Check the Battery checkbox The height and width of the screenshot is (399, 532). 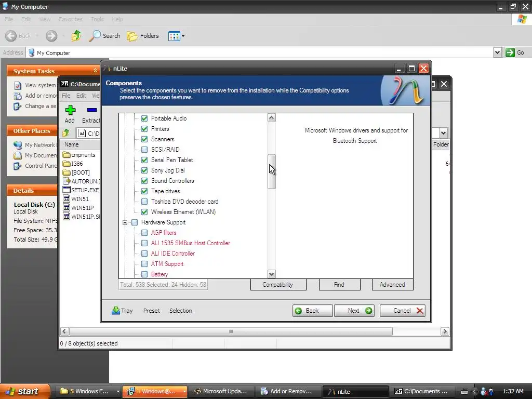point(144,274)
